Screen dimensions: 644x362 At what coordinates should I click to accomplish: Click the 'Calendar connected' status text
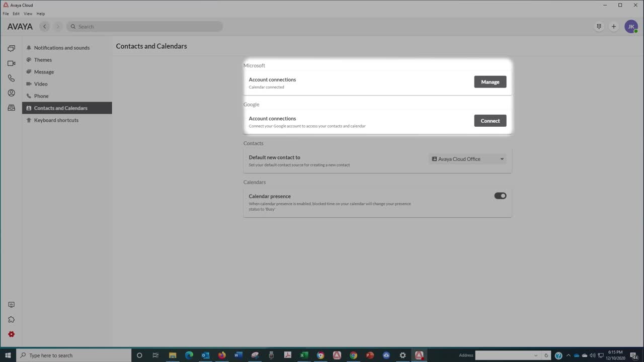266,87
